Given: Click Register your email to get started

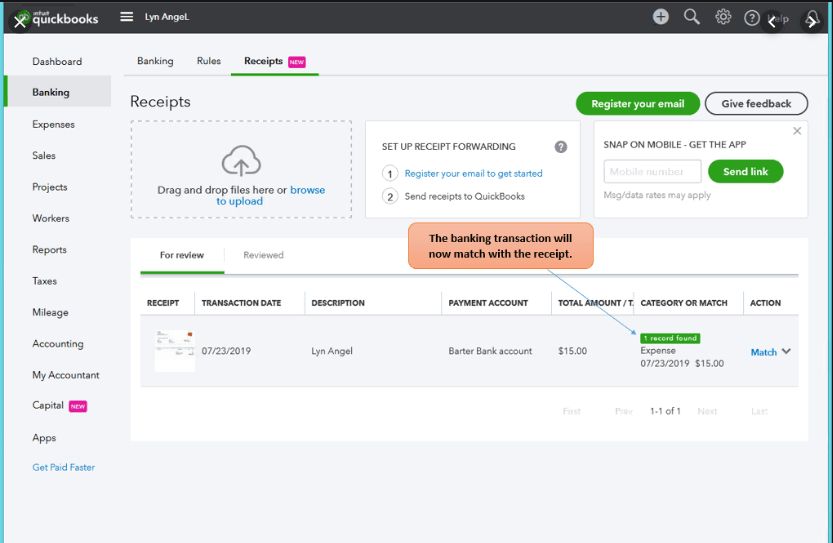Looking at the screenshot, I should tap(473, 174).
